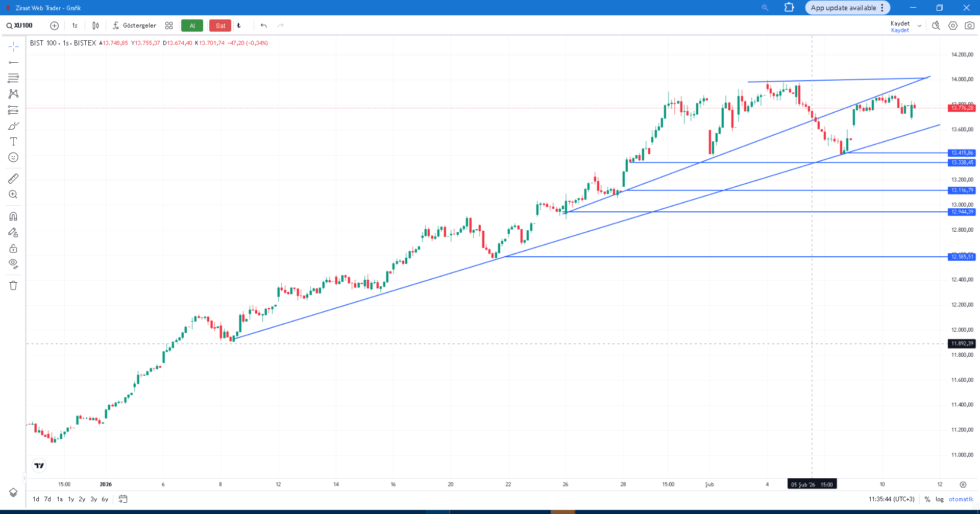
Task: Open the App update available menu
Action: point(847,8)
